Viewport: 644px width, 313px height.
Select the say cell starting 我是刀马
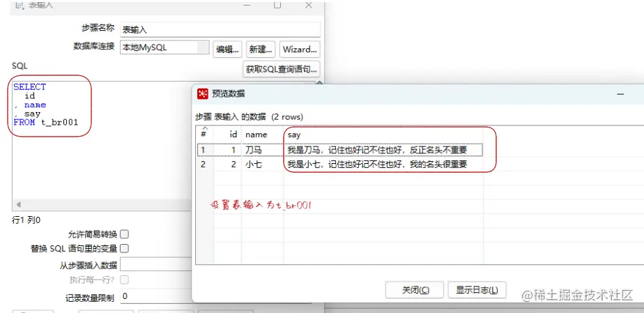[x=383, y=150]
